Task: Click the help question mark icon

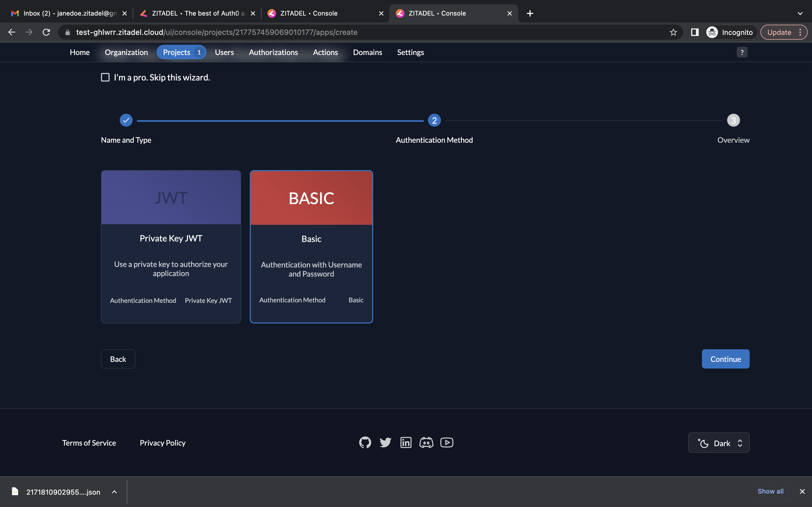Action: 742,52
